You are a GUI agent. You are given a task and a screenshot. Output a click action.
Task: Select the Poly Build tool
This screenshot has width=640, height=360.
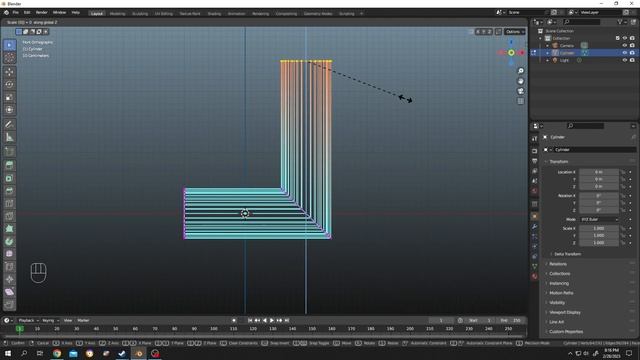(x=9, y=229)
